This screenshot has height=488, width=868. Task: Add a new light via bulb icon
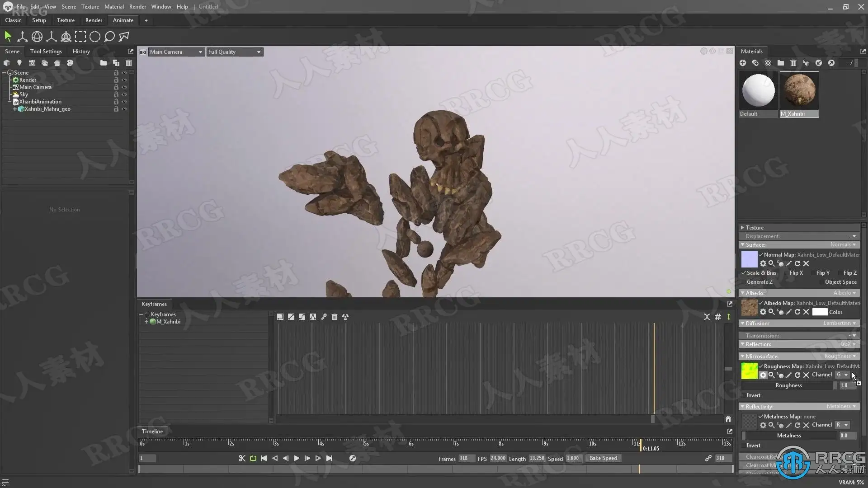(x=19, y=63)
